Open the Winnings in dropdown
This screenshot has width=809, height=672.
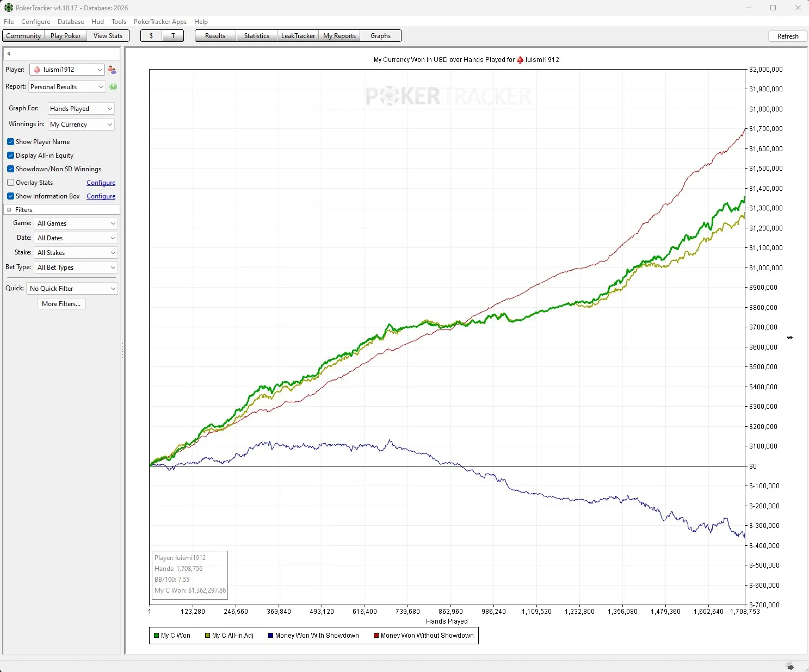point(81,125)
